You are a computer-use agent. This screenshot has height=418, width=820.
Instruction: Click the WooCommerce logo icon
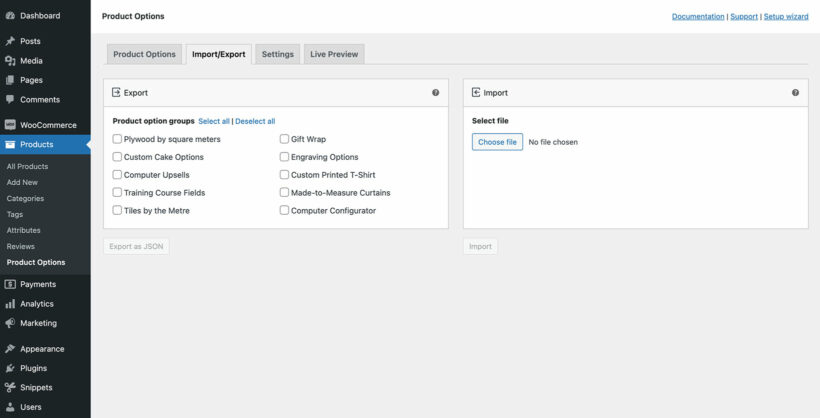coord(9,125)
